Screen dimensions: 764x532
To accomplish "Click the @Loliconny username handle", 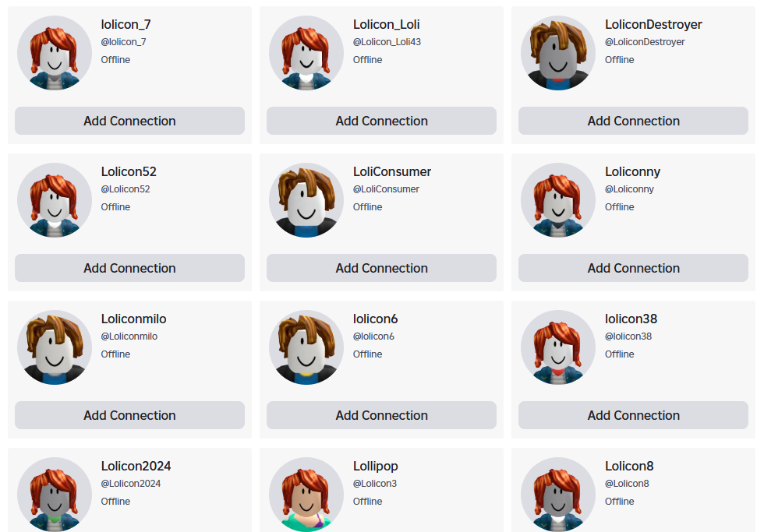I will [x=629, y=188].
